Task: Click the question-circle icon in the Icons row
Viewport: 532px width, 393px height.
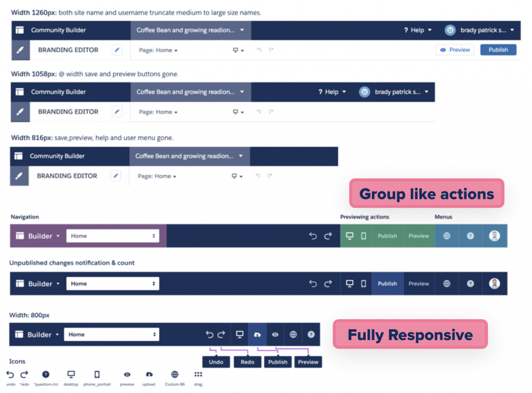Action: (46, 374)
